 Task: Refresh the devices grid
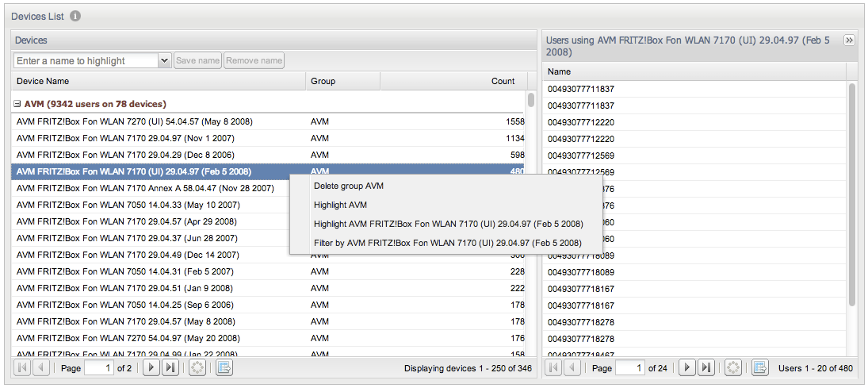[197, 368]
